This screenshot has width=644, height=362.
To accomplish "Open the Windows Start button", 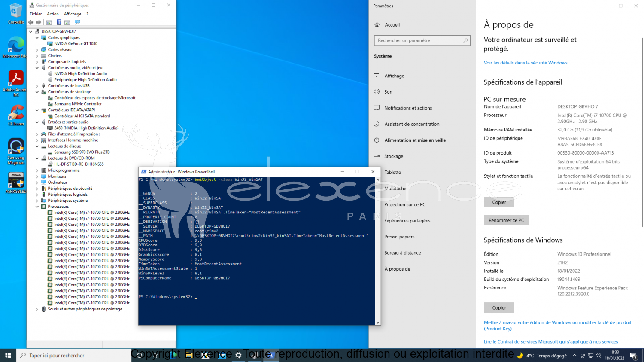I will pos(8,355).
